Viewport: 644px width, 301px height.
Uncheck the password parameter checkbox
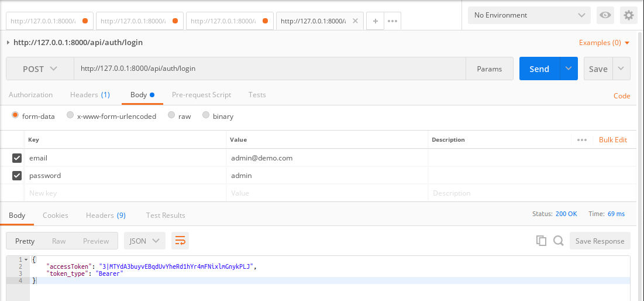pos(17,176)
